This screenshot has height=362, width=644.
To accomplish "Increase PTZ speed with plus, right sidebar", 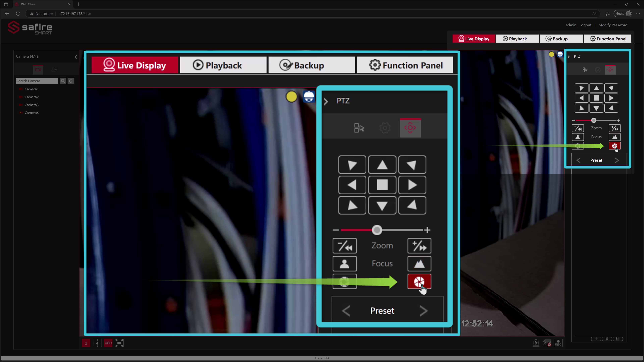I will pyautogui.click(x=619, y=120).
